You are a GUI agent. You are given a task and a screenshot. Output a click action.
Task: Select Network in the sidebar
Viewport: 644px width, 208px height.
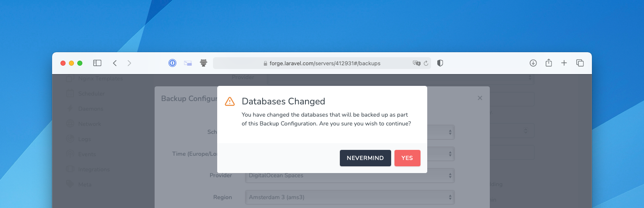point(89,124)
